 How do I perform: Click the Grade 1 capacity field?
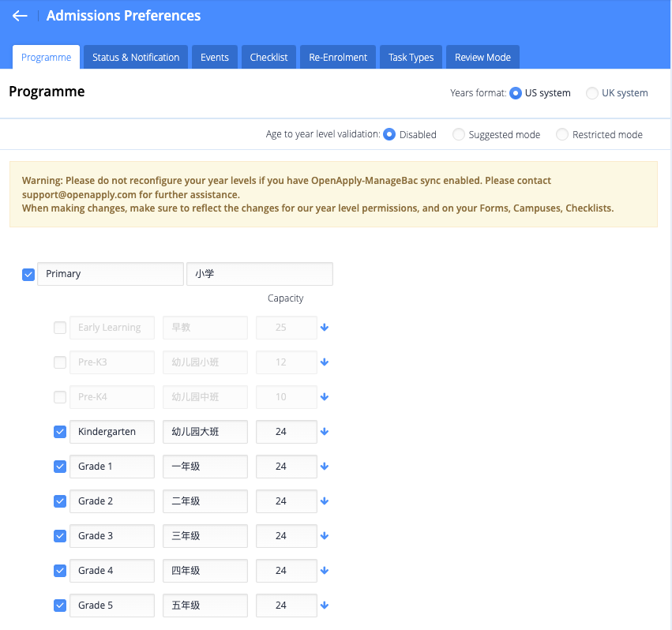[286, 467]
